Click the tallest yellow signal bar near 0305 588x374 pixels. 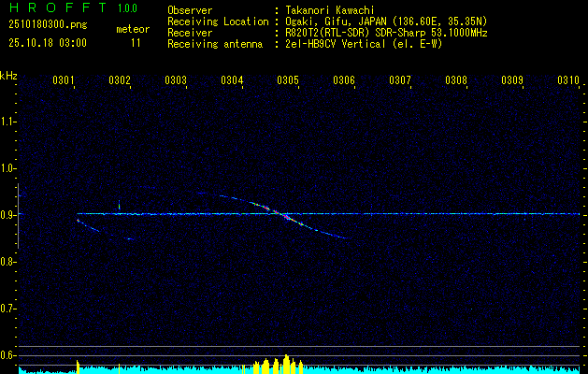coord(286,365)
